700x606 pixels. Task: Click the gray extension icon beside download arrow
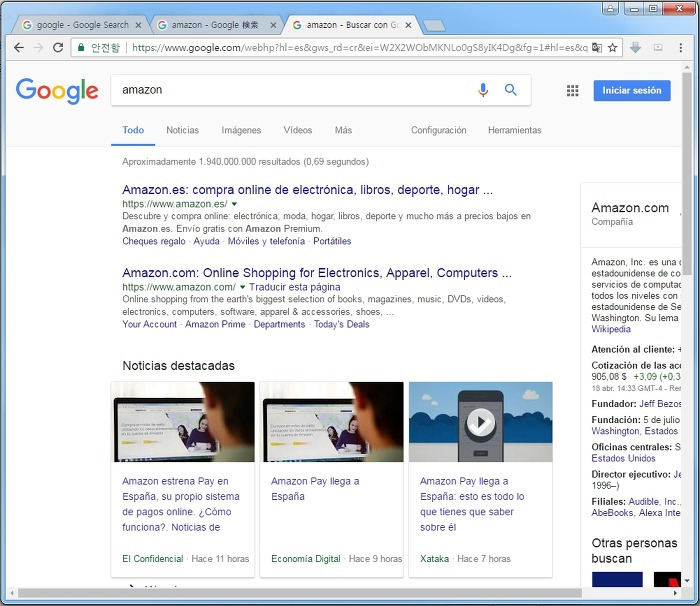(x=658, y=47)
